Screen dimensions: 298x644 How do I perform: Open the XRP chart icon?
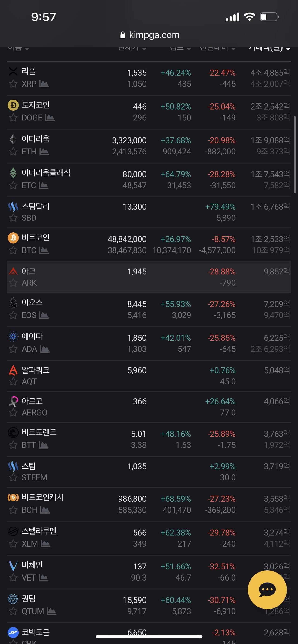(44, 84)
